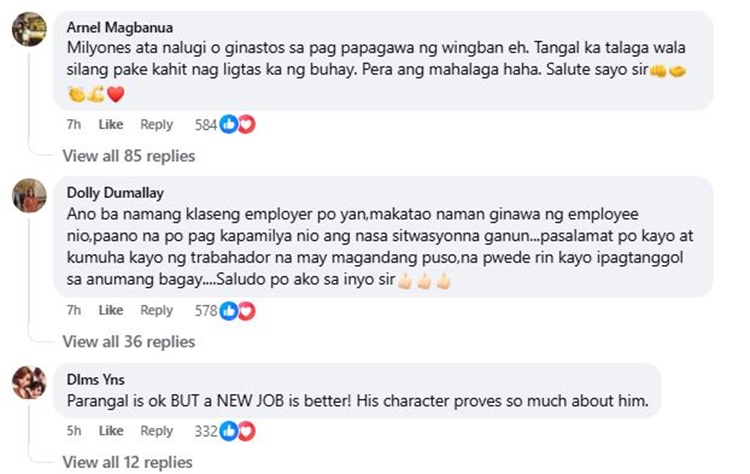Click thumbs-up reaction icon on Dlms Yns comment
The width and height of the screenshot is (750, 474).
[229, 431]
